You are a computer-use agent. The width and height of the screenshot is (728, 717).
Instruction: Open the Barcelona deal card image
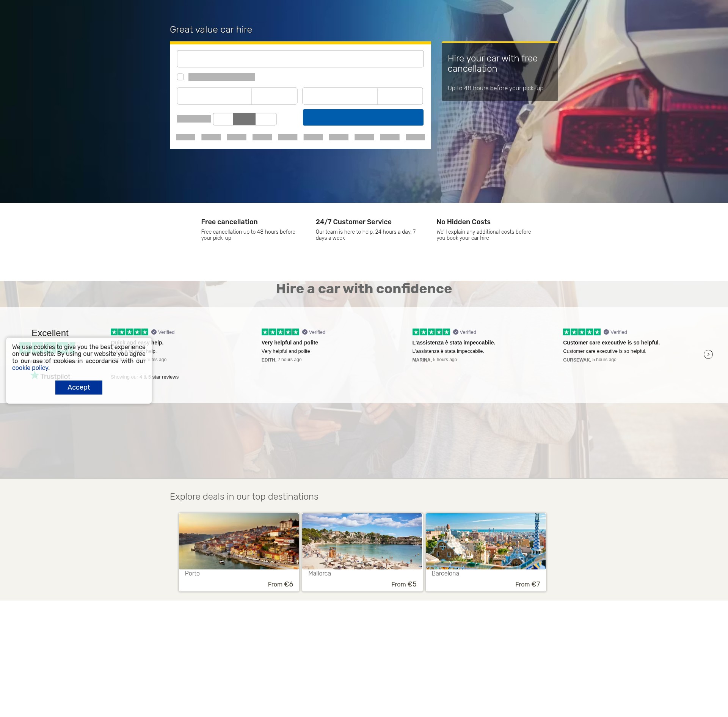tap(486, 541)
